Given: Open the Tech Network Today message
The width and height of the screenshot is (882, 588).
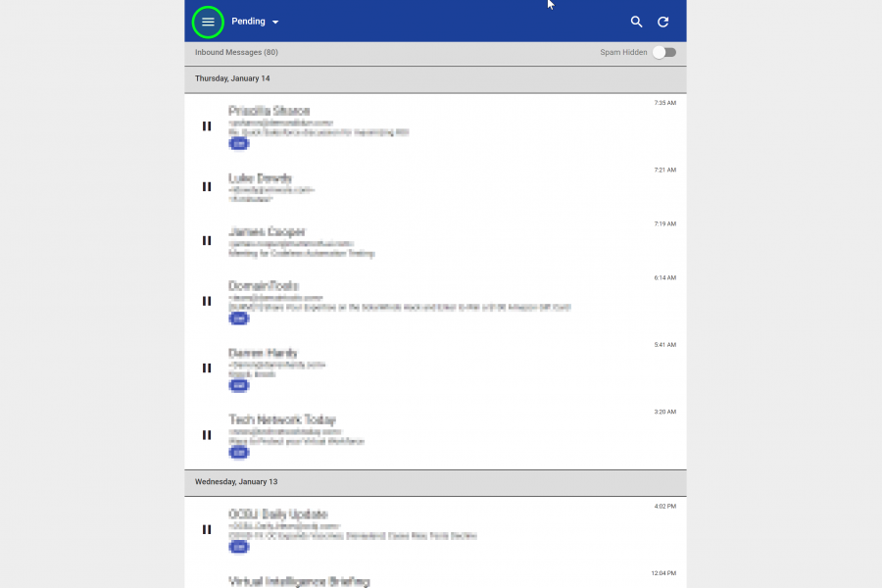Looking at the screenshot, I should pos(435,435).
